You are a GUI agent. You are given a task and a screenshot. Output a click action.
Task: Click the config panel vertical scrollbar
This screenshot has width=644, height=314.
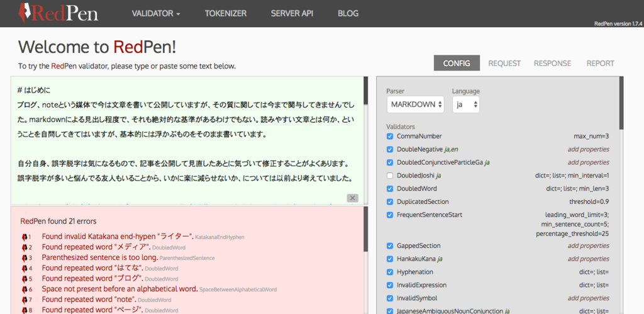(x=621, y=103)
